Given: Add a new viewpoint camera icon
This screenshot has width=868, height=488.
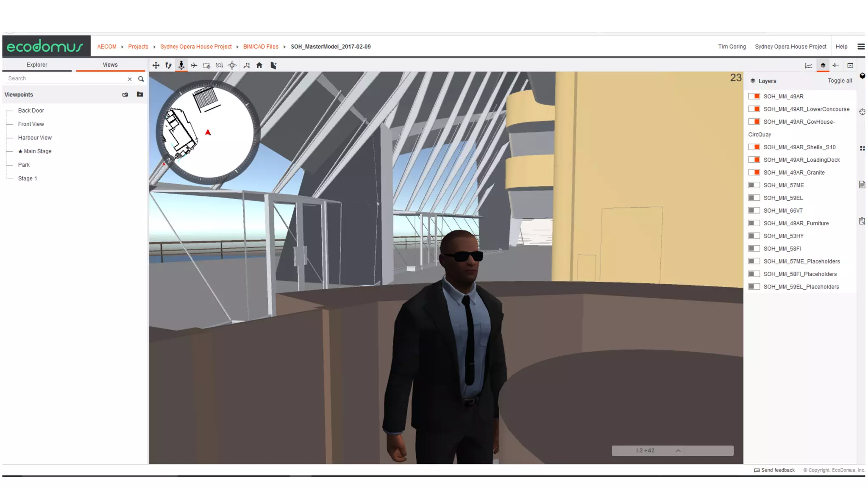Looking at the screenshot, I should coord(125,94).
